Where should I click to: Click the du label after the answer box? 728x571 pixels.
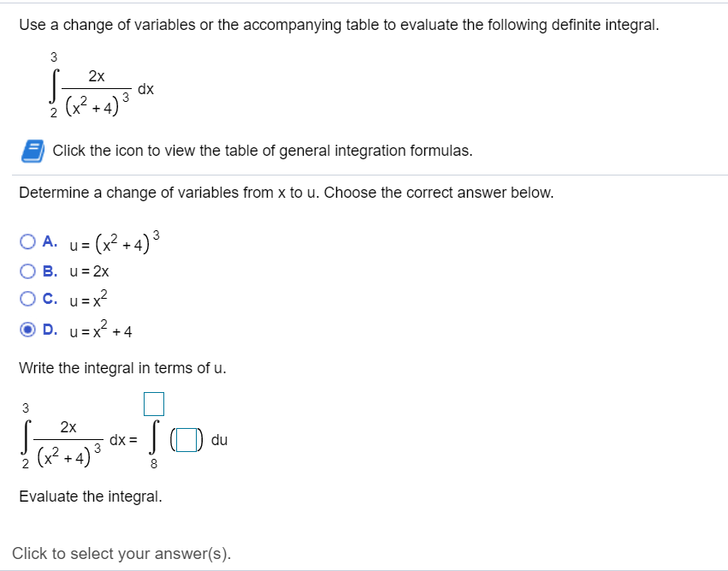coord(219,440)
